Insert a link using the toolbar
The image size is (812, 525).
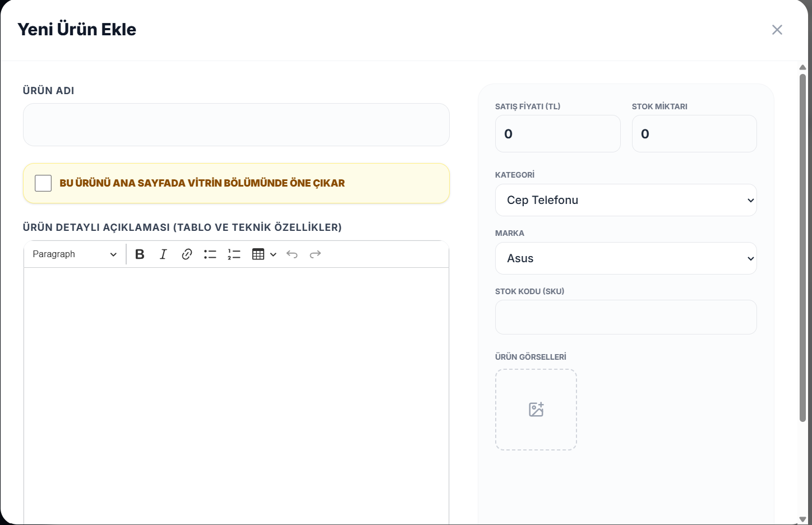pos(187,254)
